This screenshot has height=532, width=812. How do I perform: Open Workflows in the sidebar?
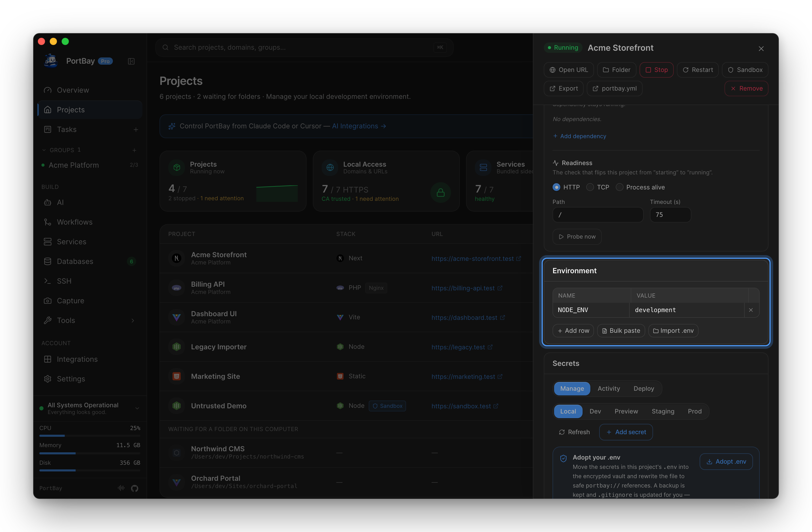pos(90,222)
